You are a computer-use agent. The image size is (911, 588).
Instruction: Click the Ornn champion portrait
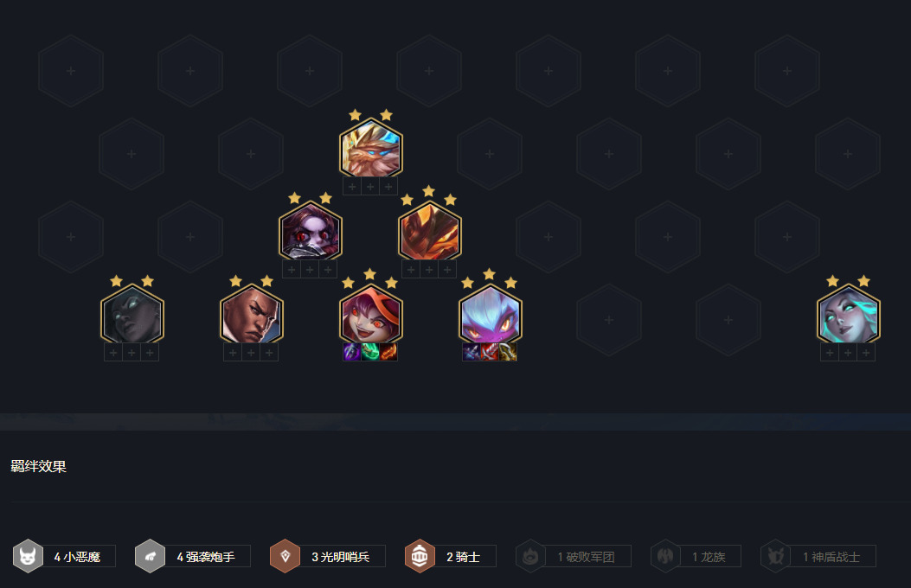tap(370, 150)
